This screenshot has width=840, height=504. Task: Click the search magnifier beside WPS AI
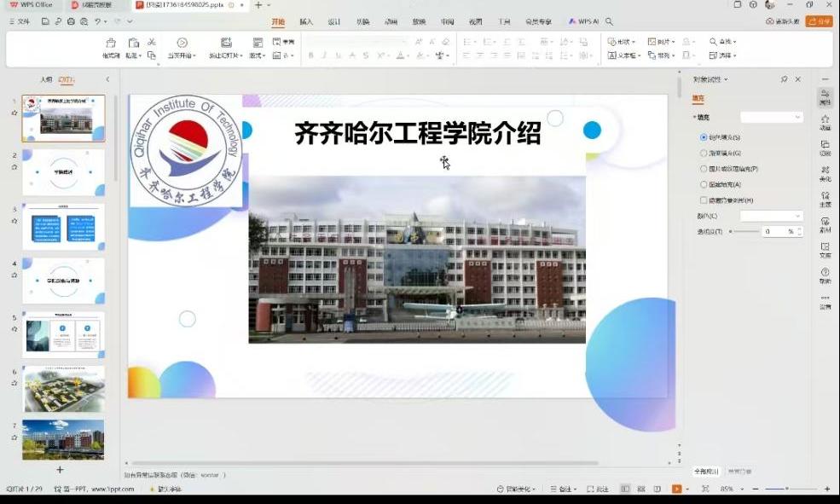(x=610, y=20)
